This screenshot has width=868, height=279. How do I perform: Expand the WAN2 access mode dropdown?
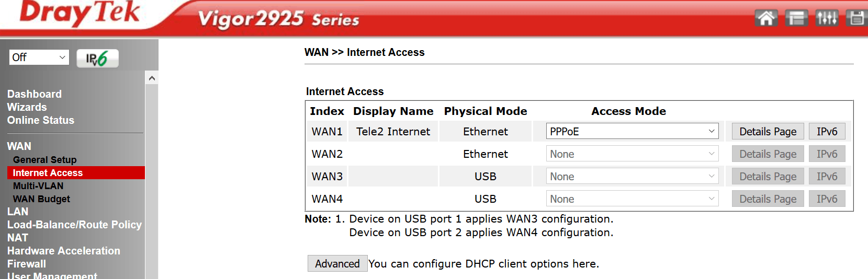[632, 154]
